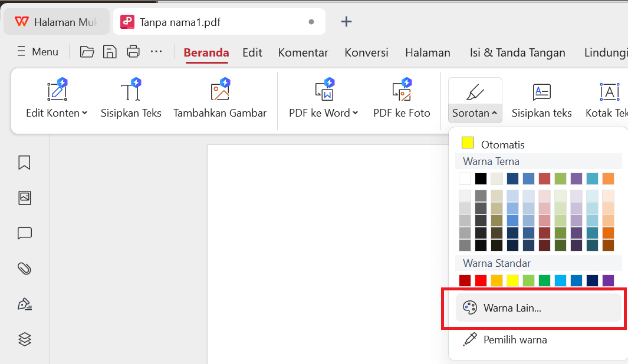Print the PDF using the printer icon
This screenshot has height=364, width=628.
tap(133, 52)
